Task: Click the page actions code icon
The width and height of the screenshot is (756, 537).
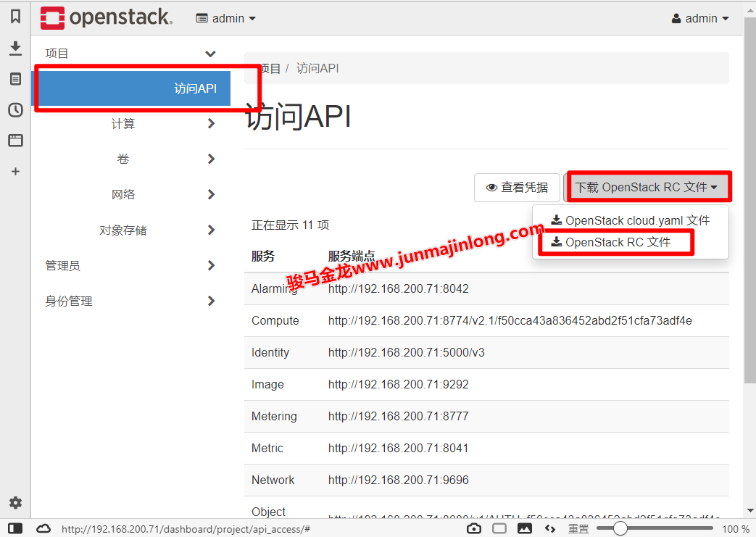Action: click(x=549, y=529)
